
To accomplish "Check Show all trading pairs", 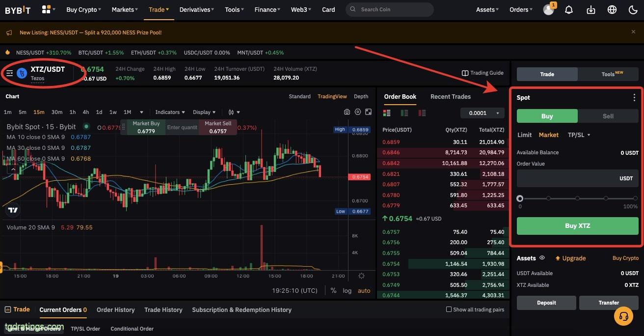I will (x=449, y=309).
